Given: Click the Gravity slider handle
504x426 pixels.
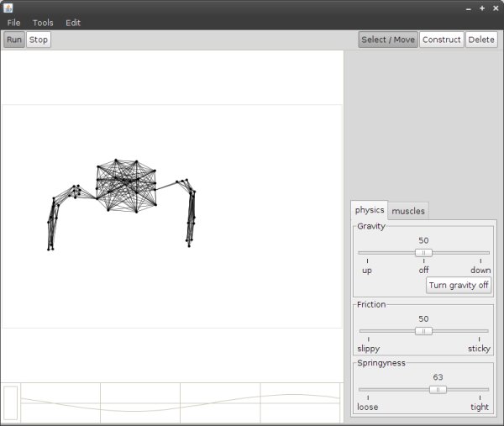Looking at the screenshot, I should (423, 253).
